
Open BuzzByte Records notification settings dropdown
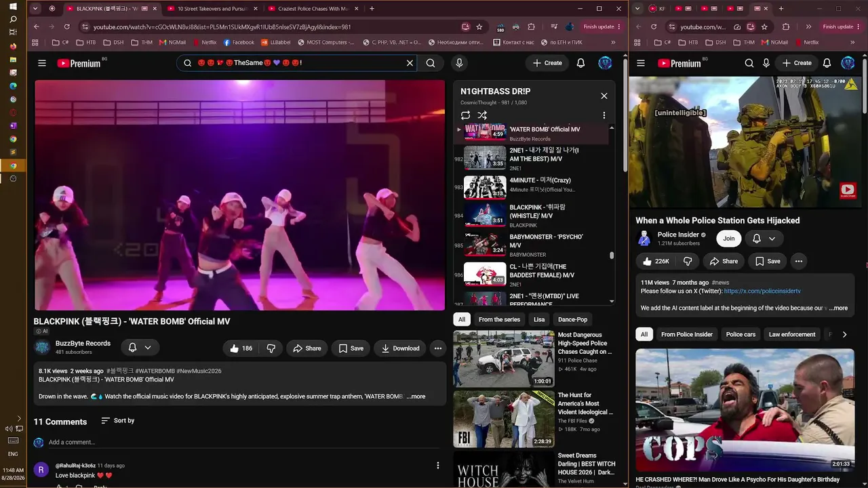tap(140, 348)
